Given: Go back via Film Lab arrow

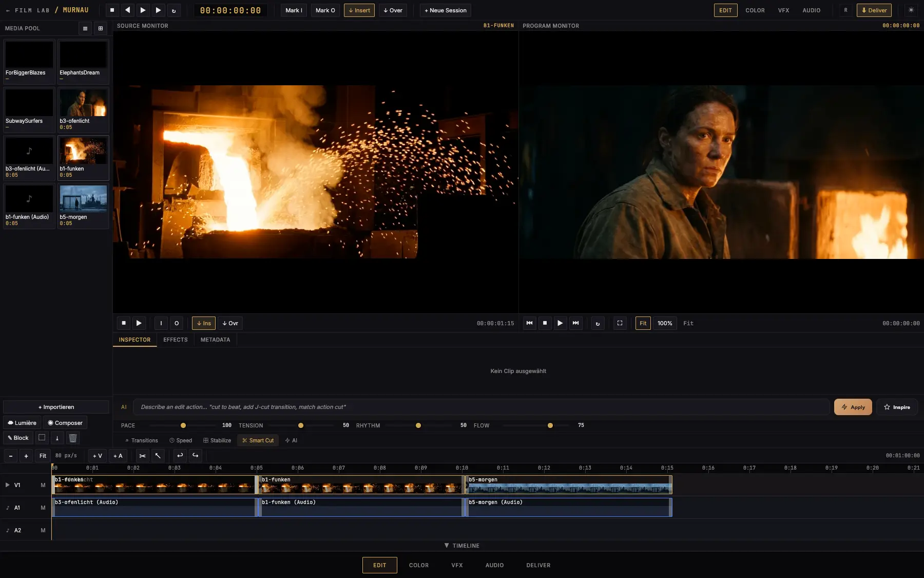Looking at the screenshot, I should [8, 10].
